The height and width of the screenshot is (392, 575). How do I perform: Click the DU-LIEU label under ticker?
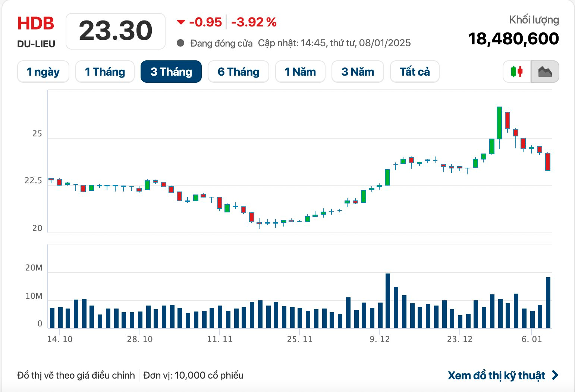[36, 44]
